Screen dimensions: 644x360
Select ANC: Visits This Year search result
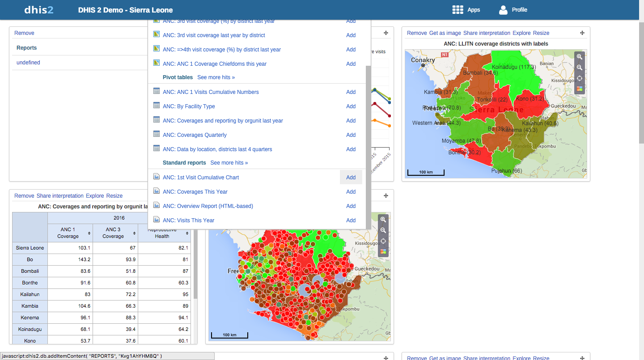[188, 220]
